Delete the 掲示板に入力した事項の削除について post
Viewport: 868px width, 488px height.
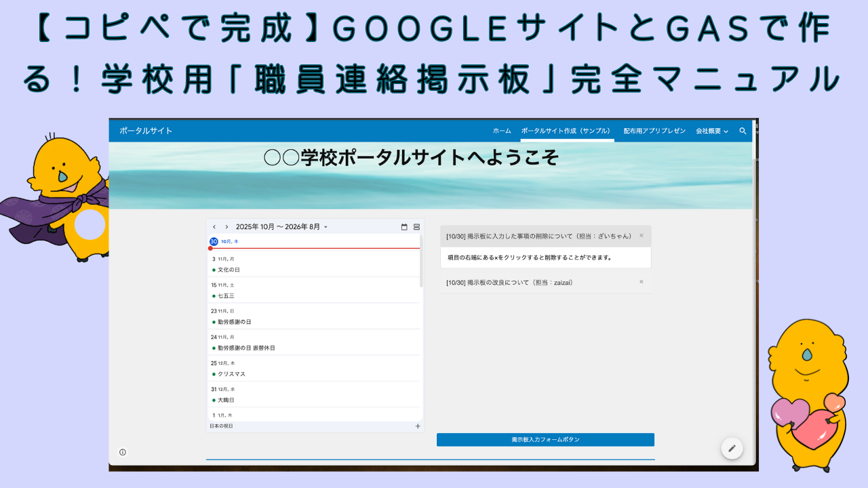click(x=641, y=236)
